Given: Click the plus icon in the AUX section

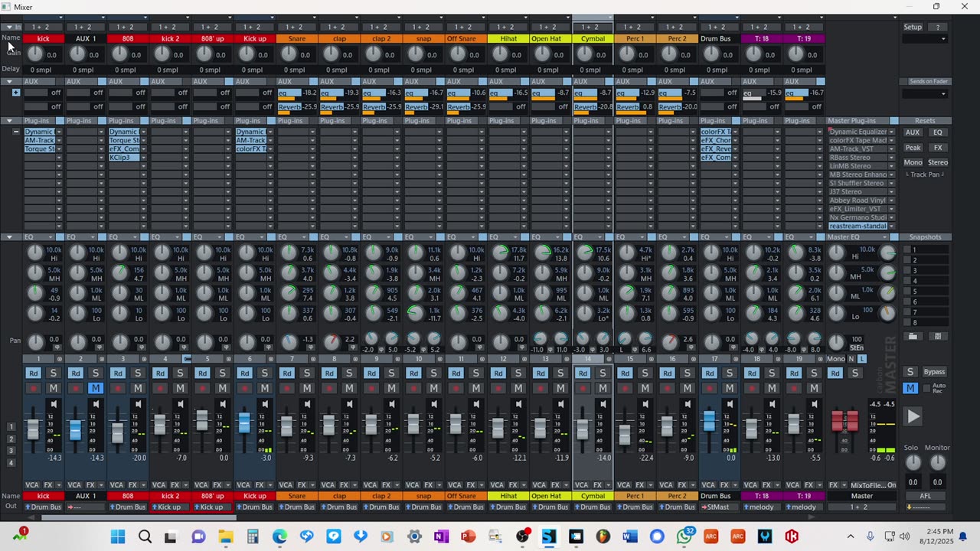Looking at the screenshot, I should 15,93.
